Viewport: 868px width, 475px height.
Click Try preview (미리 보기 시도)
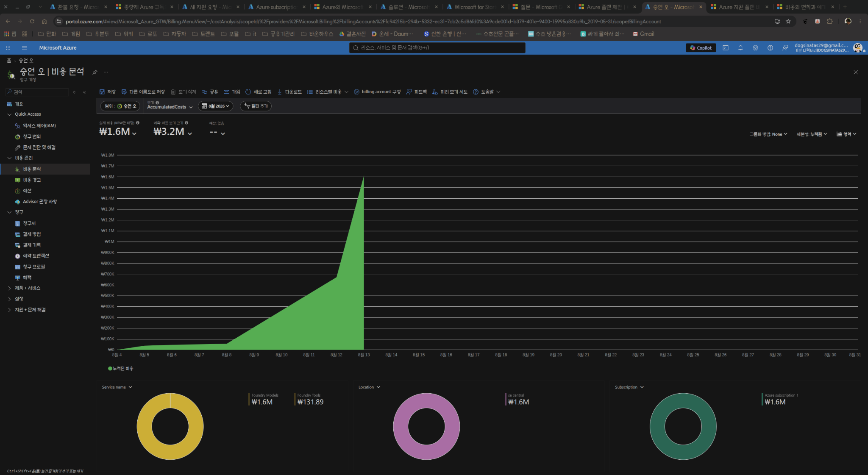pyautogui.click(x=450, y=92)
